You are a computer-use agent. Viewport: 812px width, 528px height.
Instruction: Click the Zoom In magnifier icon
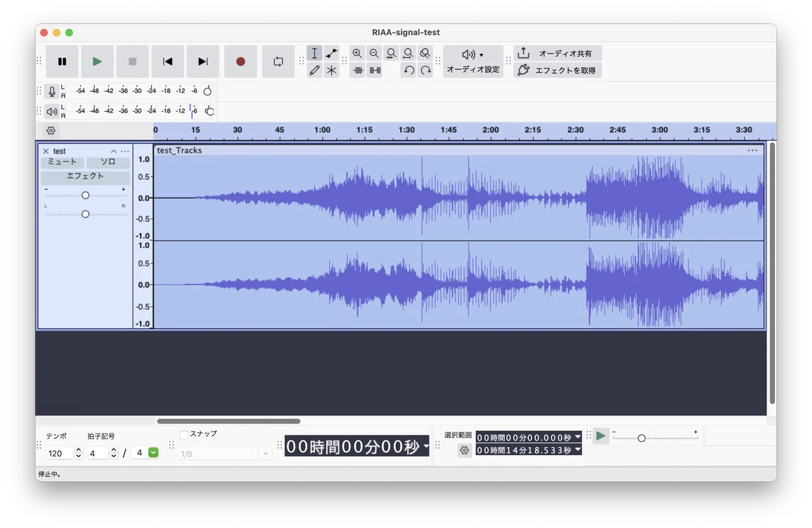tap(357, 53)
